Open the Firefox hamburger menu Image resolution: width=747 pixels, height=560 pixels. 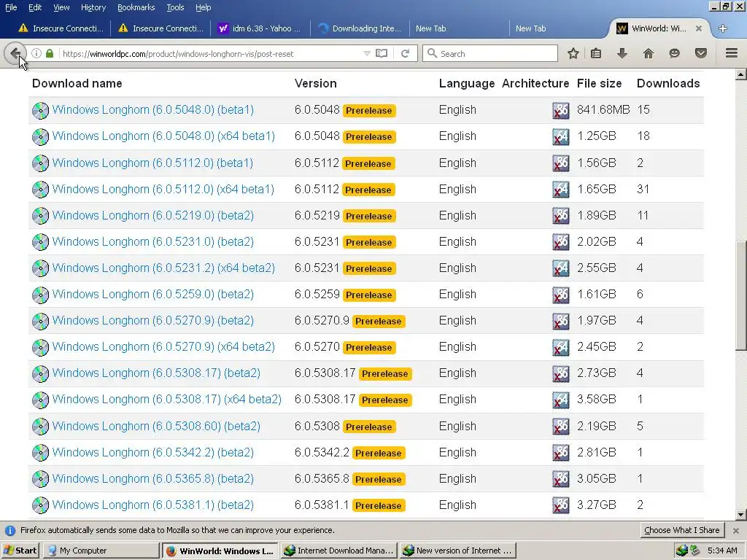732,53
